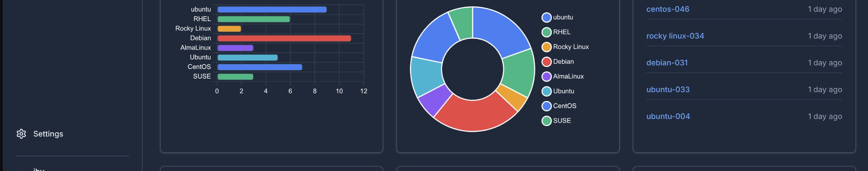Click the Settings gear icon
The width and height of the screenshot is (868, 171).
[x=21, y=134]
